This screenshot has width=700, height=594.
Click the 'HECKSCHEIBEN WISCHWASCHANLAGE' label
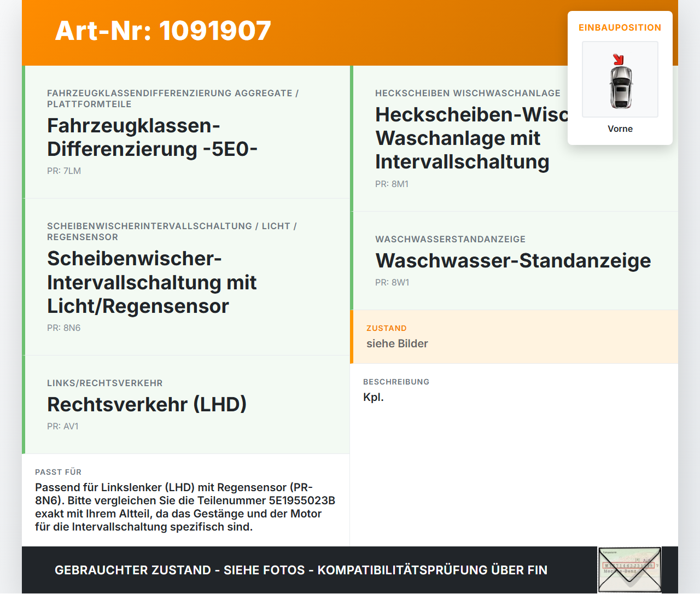click(x=468, y=93)
